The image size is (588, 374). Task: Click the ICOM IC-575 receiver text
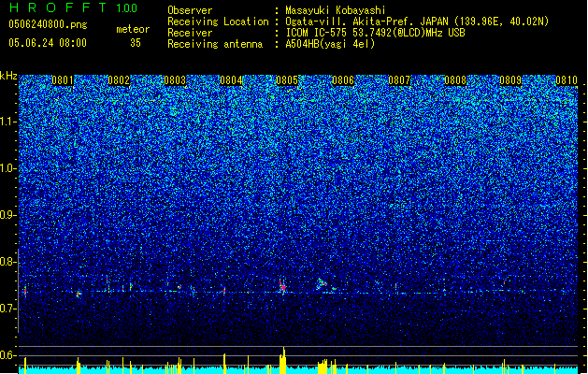coord(375,33)
